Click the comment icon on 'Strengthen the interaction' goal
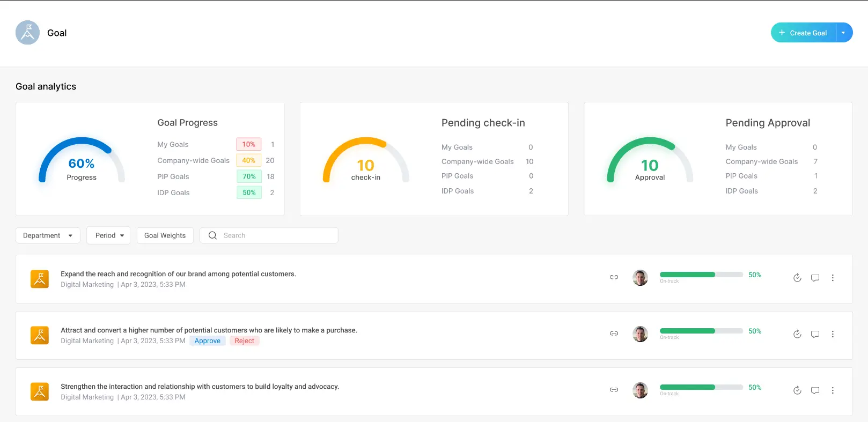This screenshot has width=868, height=422. pyautogui.click(x=815, y=390)
